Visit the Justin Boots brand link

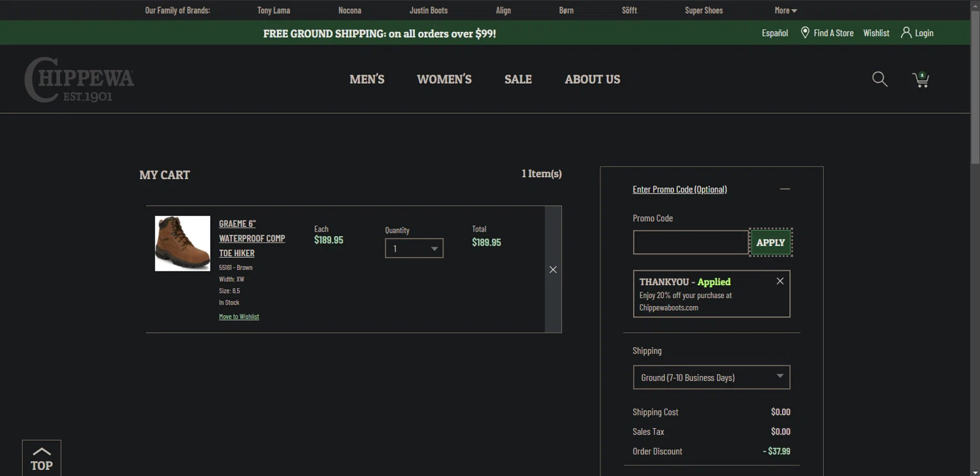[x=429, y=10]
